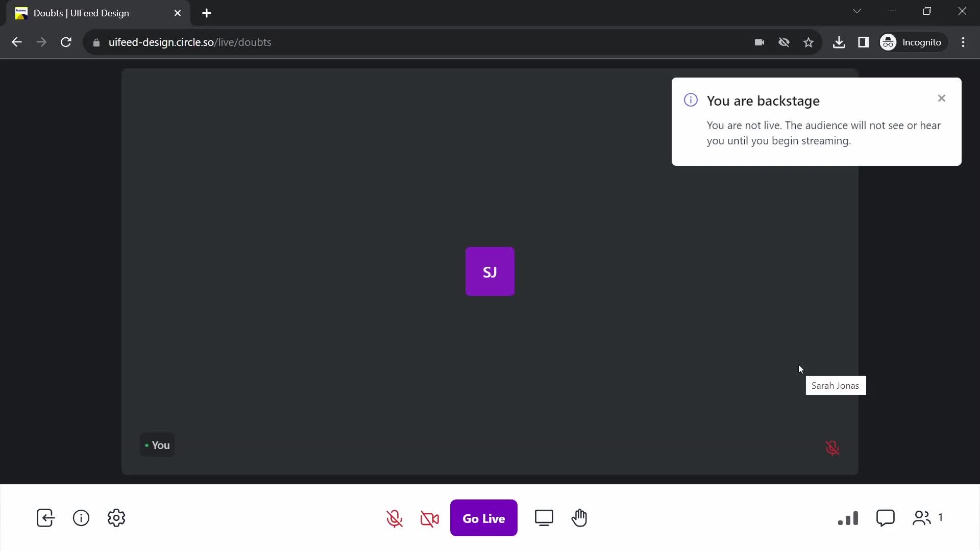
Task: Click the raise hand icon
Action: (x=579, y=518)
